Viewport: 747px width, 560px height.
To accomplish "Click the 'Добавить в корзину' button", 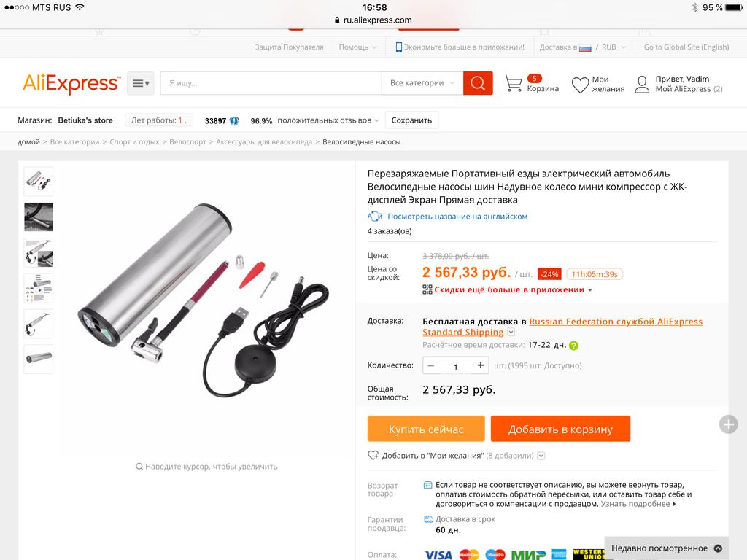I will [560, 429].
